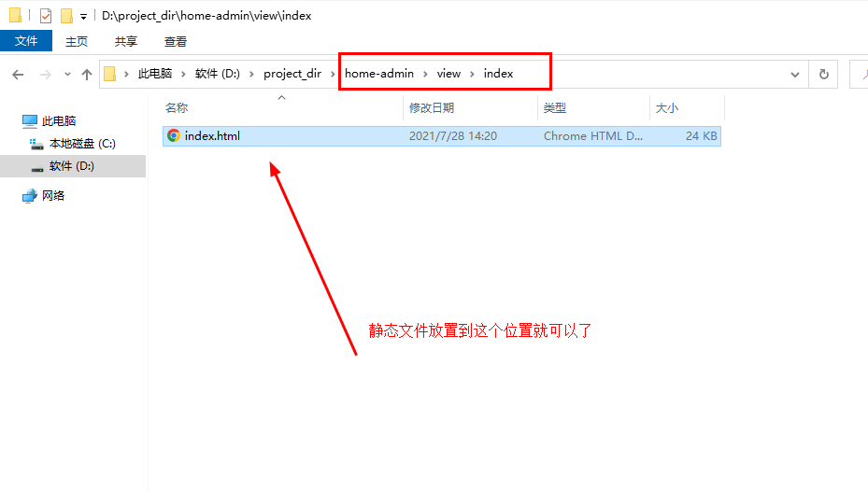
Task: Select 软件 (D:) in the address breadcrumb
Action: pyautogui.click(x=218, y=74)
